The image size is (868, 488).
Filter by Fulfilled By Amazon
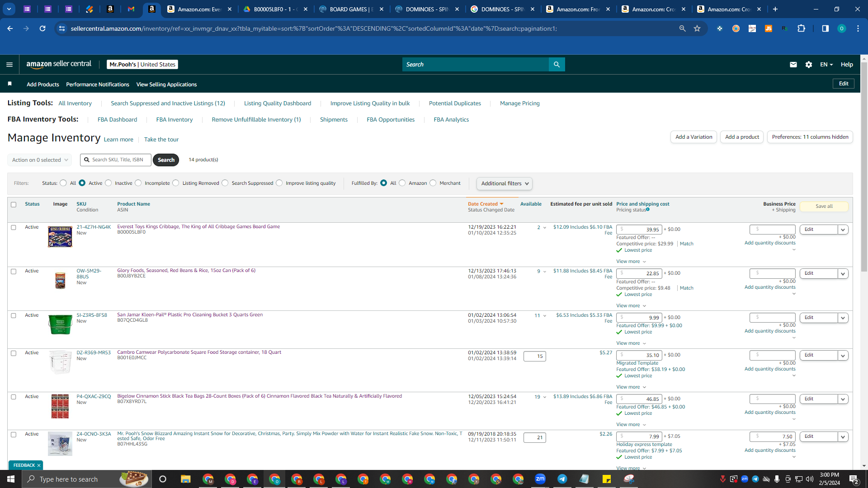click(x=402, y=183)
